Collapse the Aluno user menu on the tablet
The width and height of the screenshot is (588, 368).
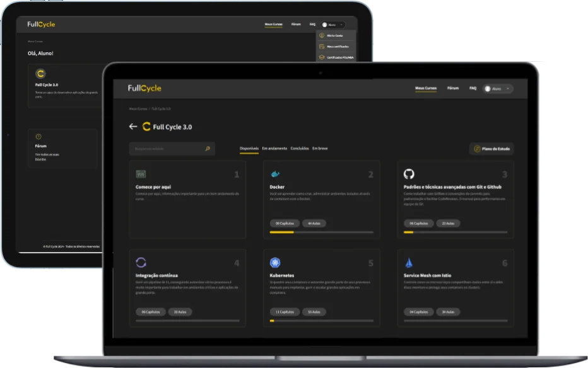[x=333, y=25]
